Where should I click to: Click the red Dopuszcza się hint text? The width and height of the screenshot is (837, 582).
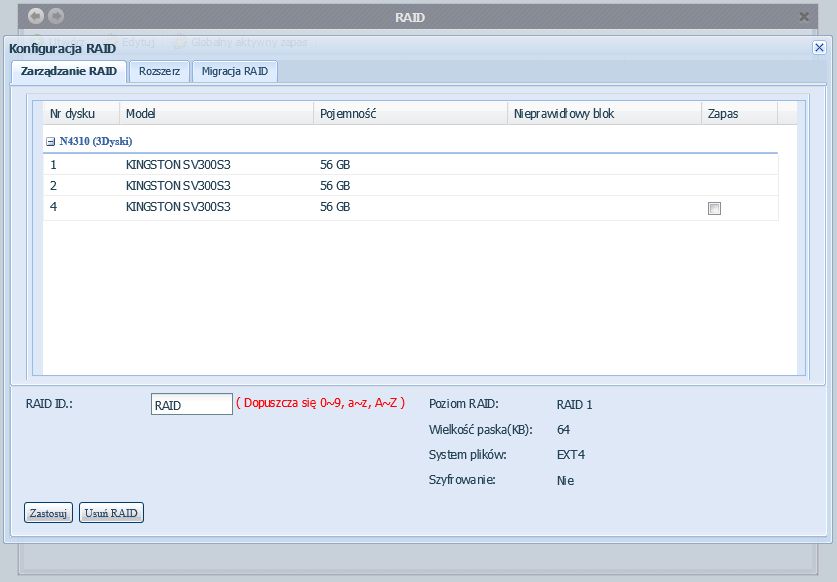point(320,403)
